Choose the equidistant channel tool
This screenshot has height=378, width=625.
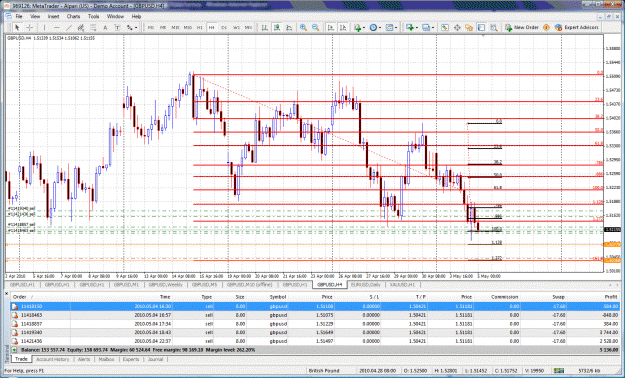click(x=81, y=28)
